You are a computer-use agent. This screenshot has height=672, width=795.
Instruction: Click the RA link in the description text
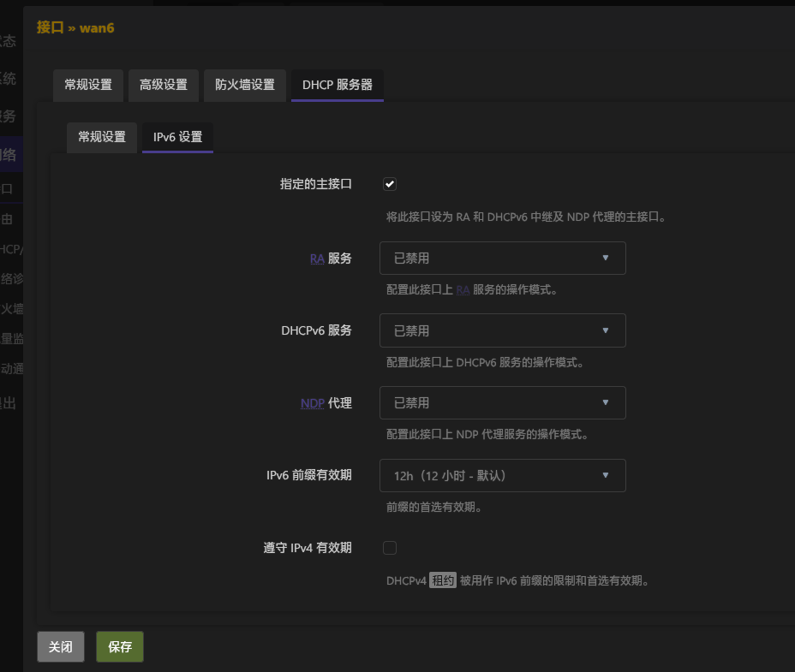463,290
